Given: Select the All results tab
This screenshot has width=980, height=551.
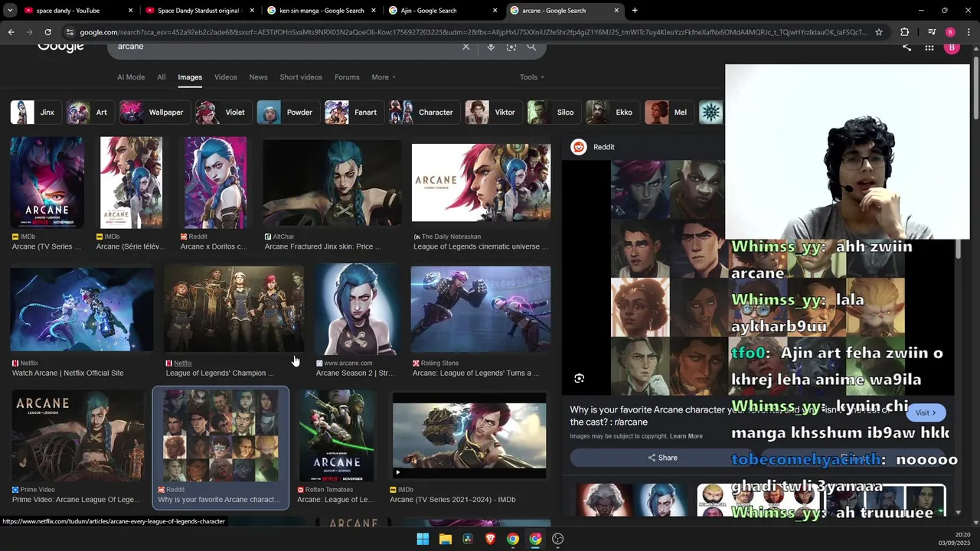Looking at the screenshot, I should (x=162, y=77).
